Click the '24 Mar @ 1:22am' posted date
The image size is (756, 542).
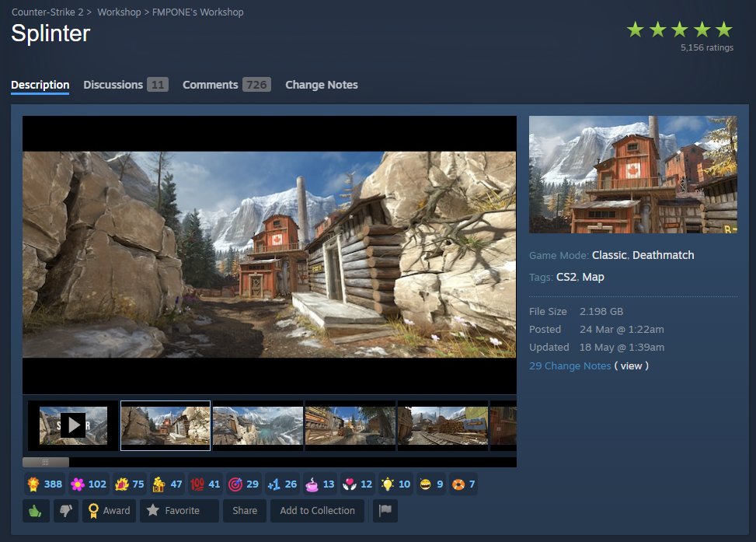pyautogui.click(x=622, y=330)
